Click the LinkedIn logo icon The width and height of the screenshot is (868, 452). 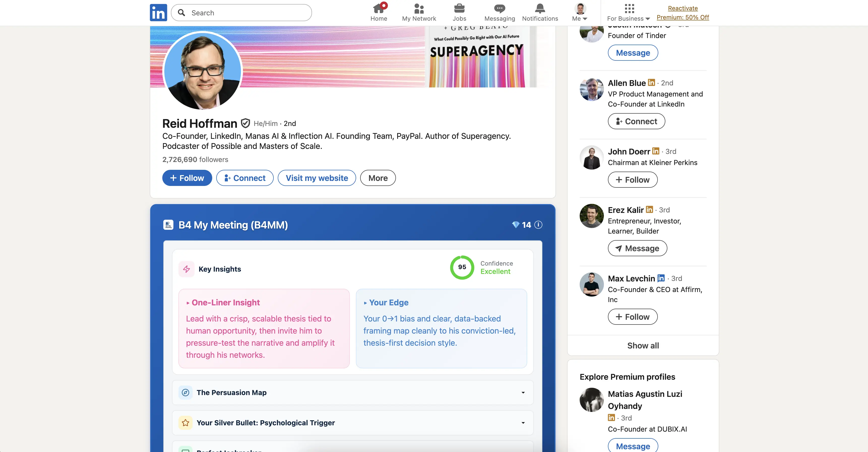pos(158,12)
